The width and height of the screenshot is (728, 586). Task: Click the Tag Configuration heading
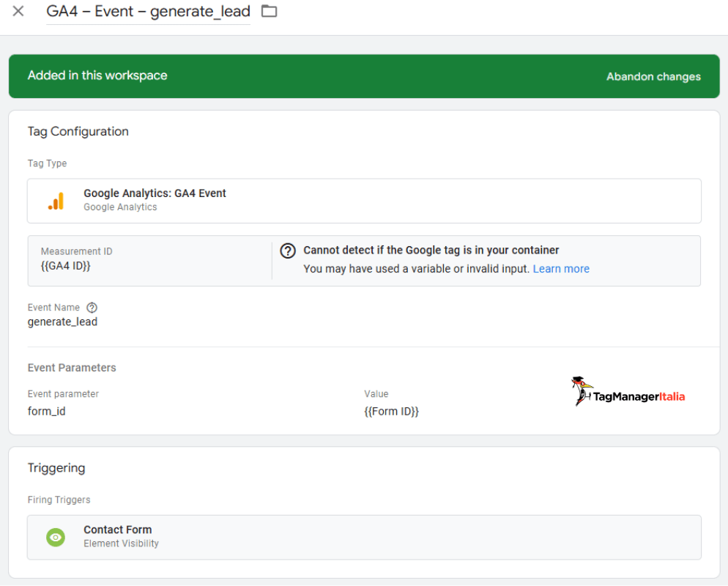[78, 132]
